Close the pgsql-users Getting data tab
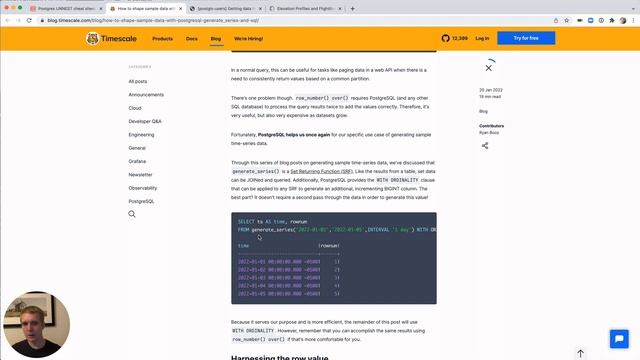Screen dimensions: 640x360 point(260,8)
